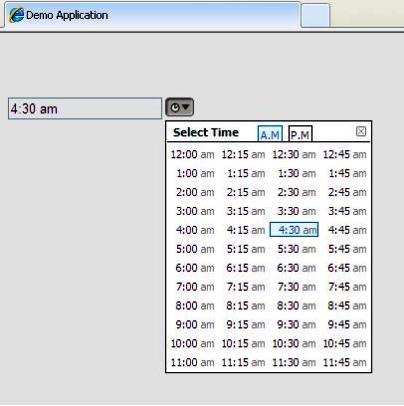This screenshot has height=406, width=404.
Task: Open the clock time picker dropdown button
Action: (179, 107)
